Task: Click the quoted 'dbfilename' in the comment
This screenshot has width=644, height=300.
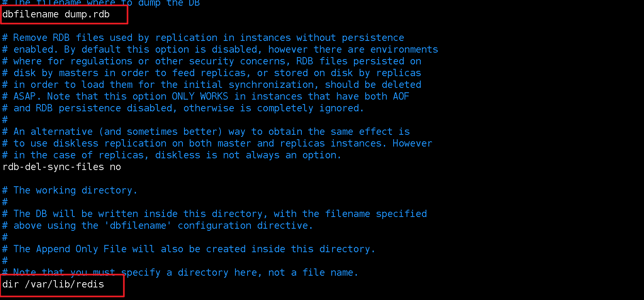Action: tap(138, 226)
